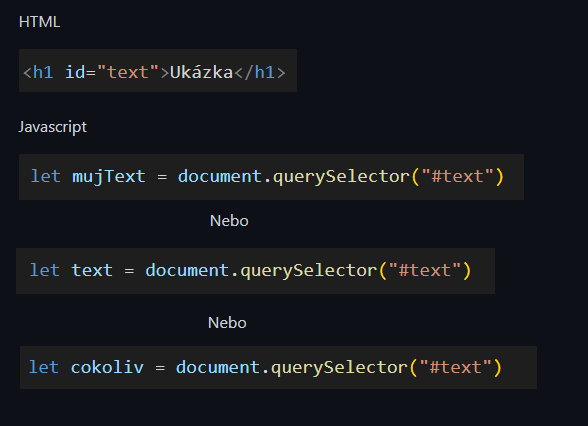Click the second Nebo separator text

pyautogui.click(x=227, y=322)
